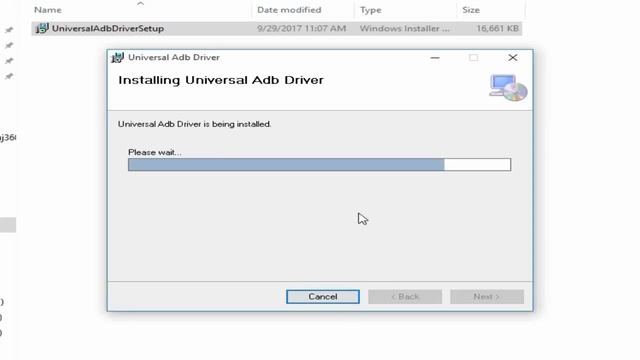The width and height of the screenshot is (640, 360).
Task: Click the installer icon in dialog title bar
Action: 118,58
